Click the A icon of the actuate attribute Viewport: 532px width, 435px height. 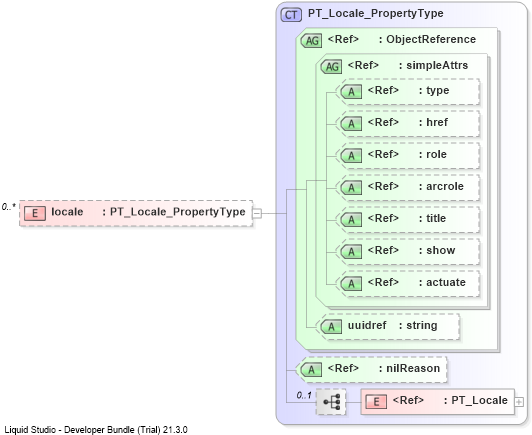click(351, 284)
